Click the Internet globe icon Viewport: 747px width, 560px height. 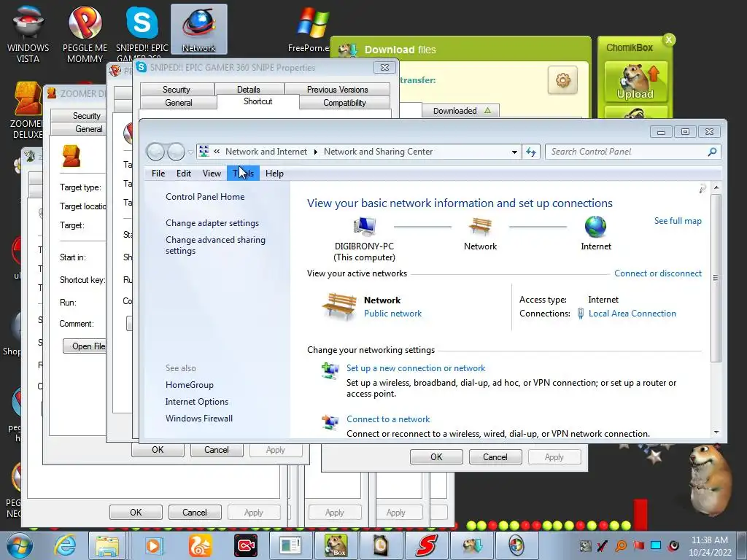click(595, 227)
